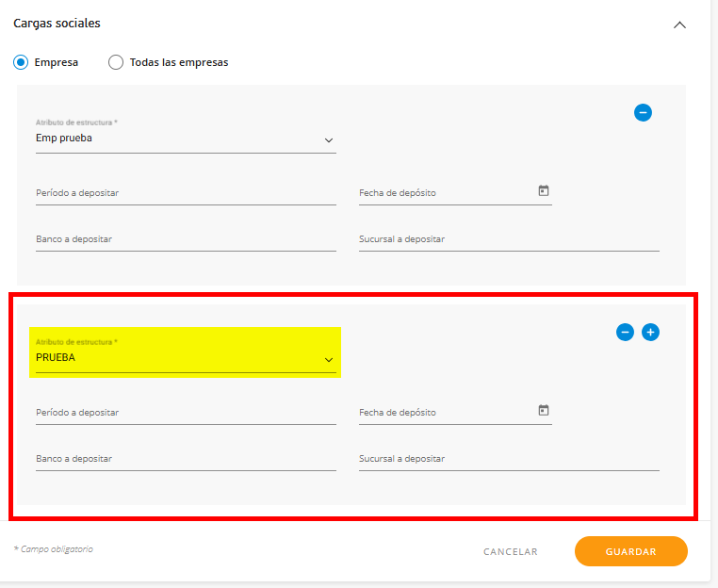Viewport: 718px width, 588px height.
Task: Open the Emp prueba structure attribute dropdown
Action: (186, 139)
